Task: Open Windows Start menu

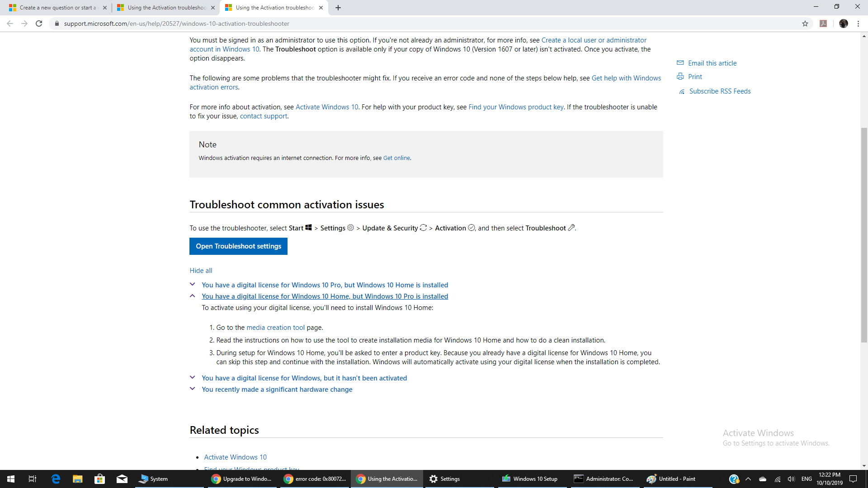Action: [11, 479]
